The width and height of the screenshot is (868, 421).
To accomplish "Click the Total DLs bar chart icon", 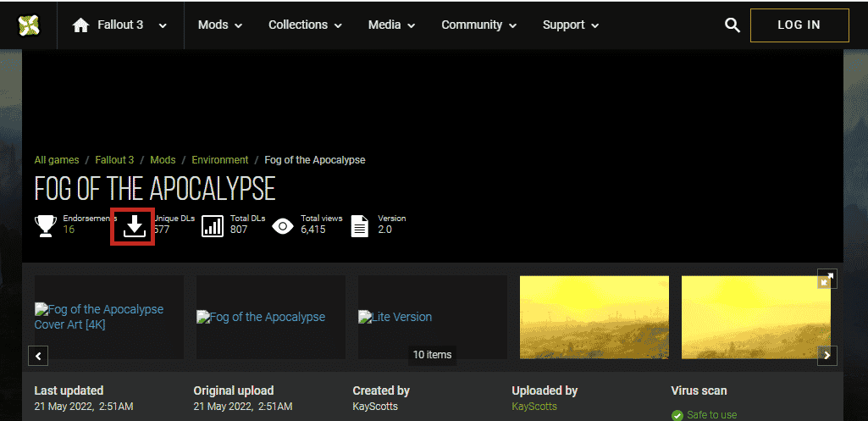I will [x=213, y=226].
